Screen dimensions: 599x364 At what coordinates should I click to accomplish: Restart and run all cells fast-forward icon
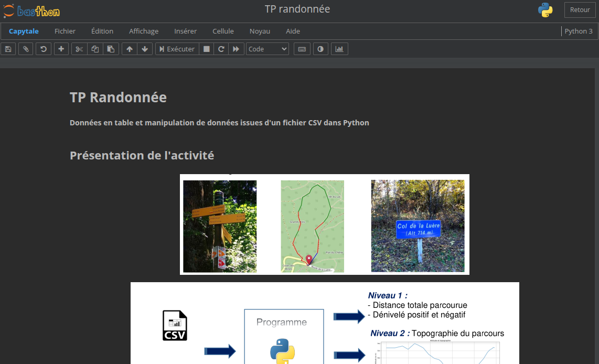pos(236,49)
